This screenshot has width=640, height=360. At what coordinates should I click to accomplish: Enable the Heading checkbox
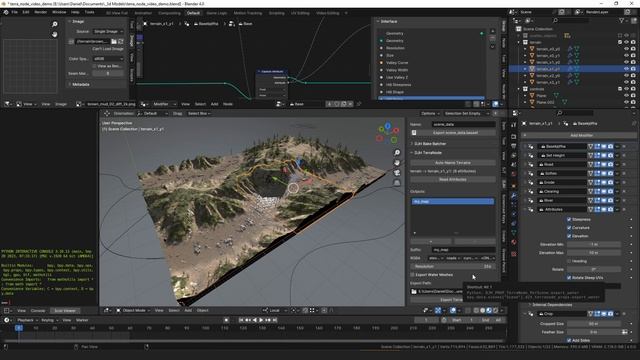569,261
